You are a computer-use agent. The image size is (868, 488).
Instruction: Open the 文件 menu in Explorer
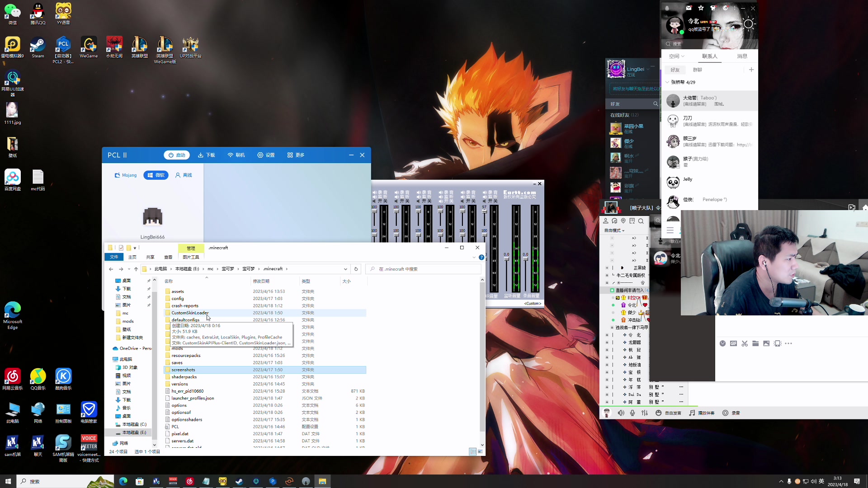tap(114, 257)
